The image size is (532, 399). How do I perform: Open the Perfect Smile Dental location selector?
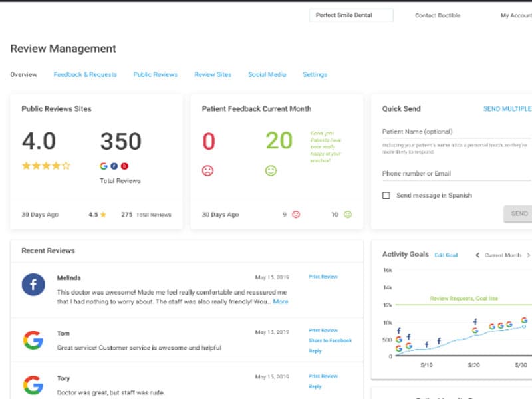click(350, 15)
